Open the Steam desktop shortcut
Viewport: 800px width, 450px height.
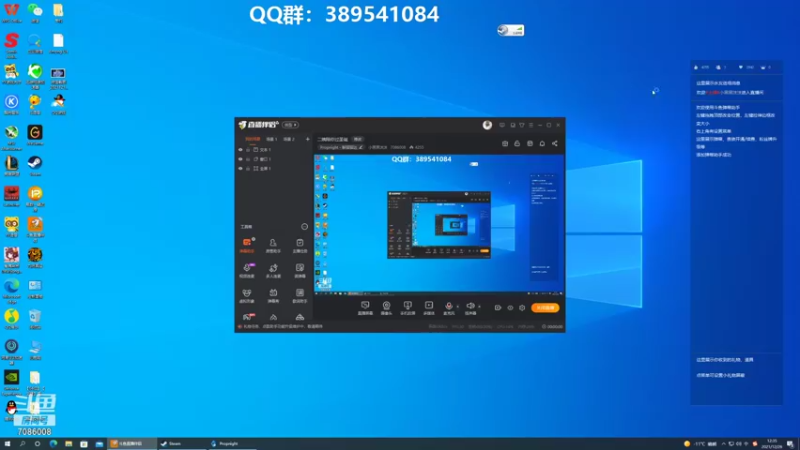click(x=35, y=165)
